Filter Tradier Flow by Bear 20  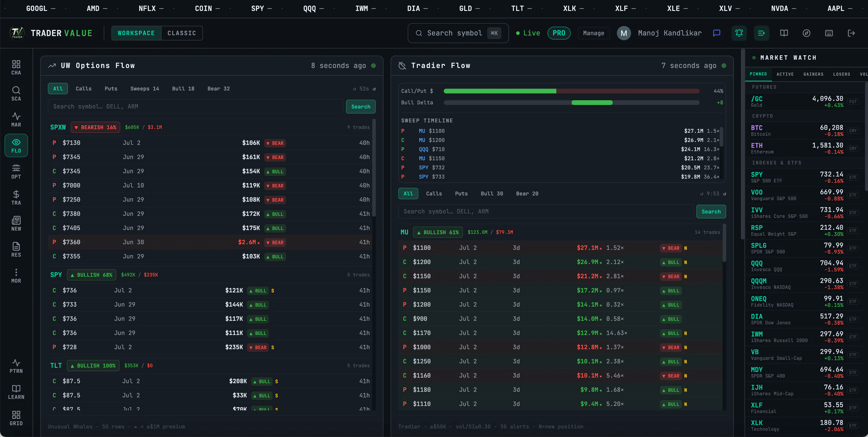click(x=527, y=194)
